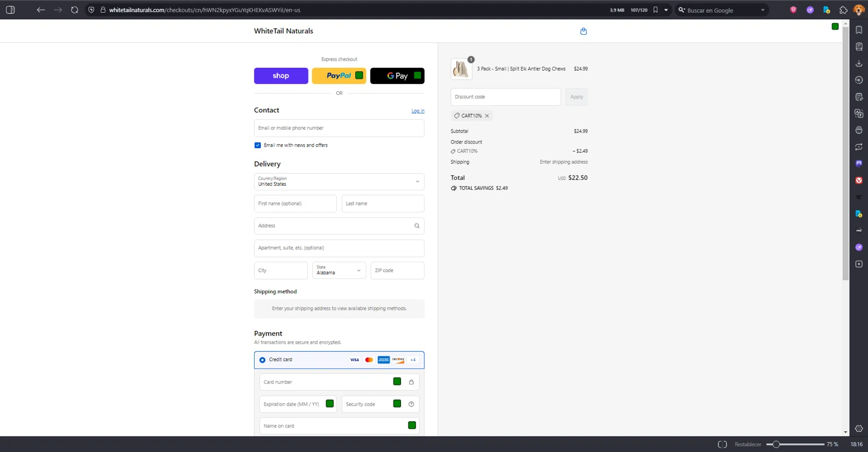Click the search magnifier engine icon

click(682, 10)
